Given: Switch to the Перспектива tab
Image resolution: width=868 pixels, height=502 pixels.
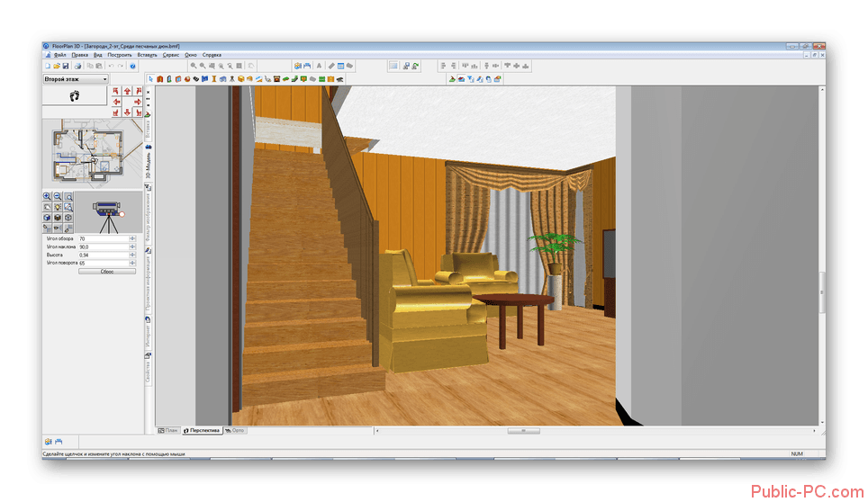Looking at the screenshot, I should (x=202, y=430).
